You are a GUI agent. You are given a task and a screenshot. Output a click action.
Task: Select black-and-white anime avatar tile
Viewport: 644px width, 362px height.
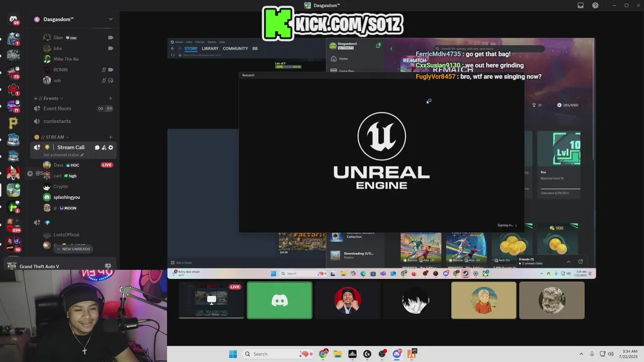pyautogui.click(x=416, y=300)
